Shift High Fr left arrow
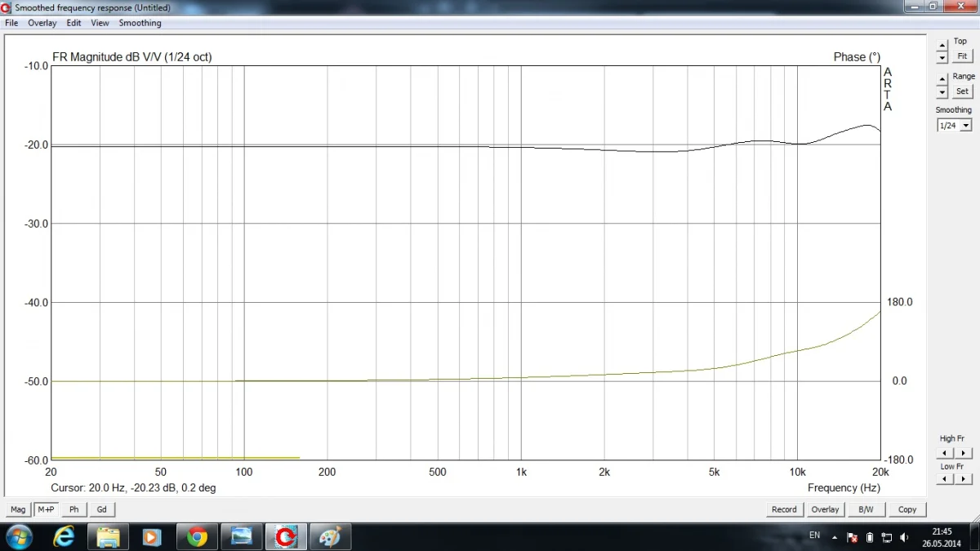The height and width of the screenshot is (551, 980). (945, 453)
